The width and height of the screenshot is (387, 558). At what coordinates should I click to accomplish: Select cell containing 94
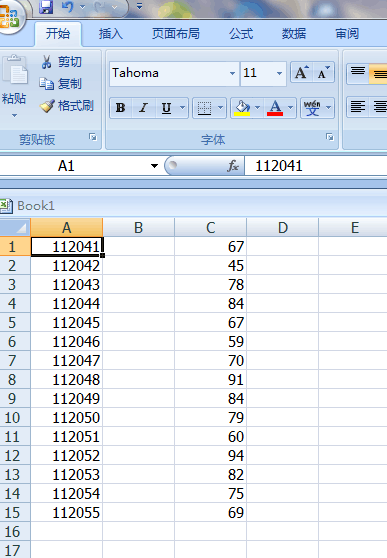pyautogui.click(x=210, y=456)
